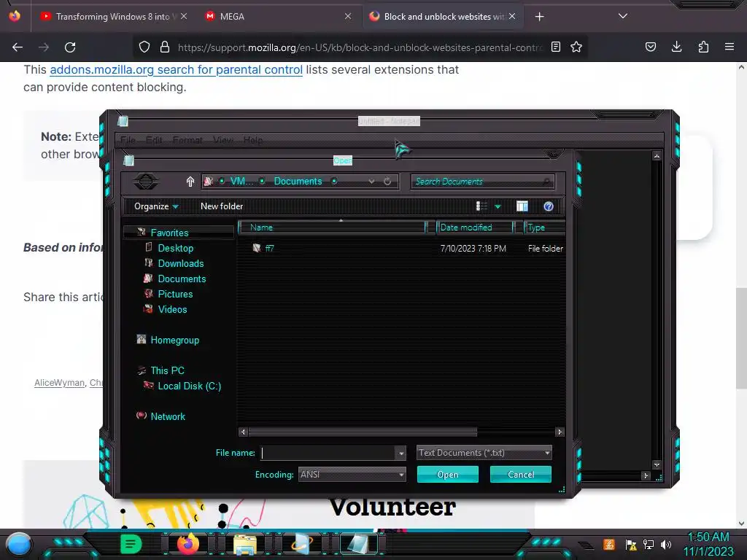Select Desktop in the Favorites list
The image size is (747, 560).
[x=175, y=248]
